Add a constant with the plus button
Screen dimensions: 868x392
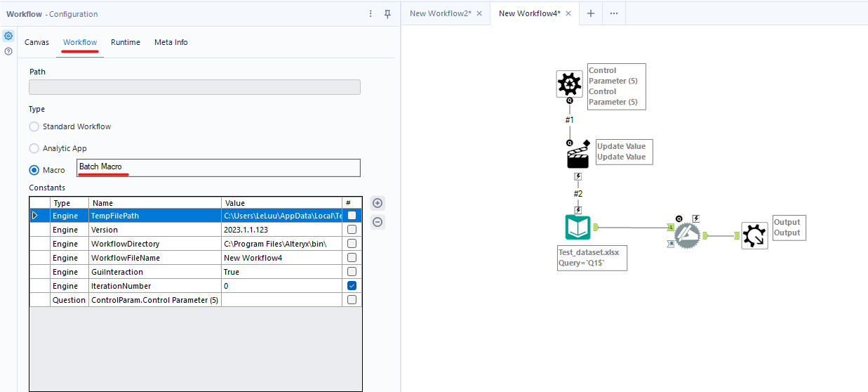(378, 204)
